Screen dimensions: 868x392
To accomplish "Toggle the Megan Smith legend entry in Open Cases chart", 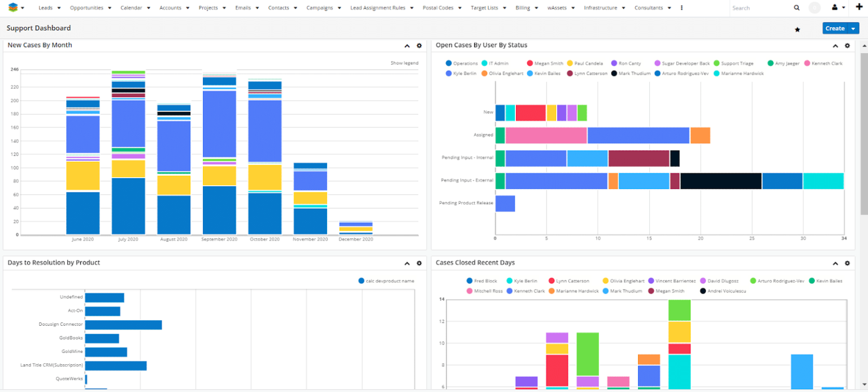I will point(544,63).
